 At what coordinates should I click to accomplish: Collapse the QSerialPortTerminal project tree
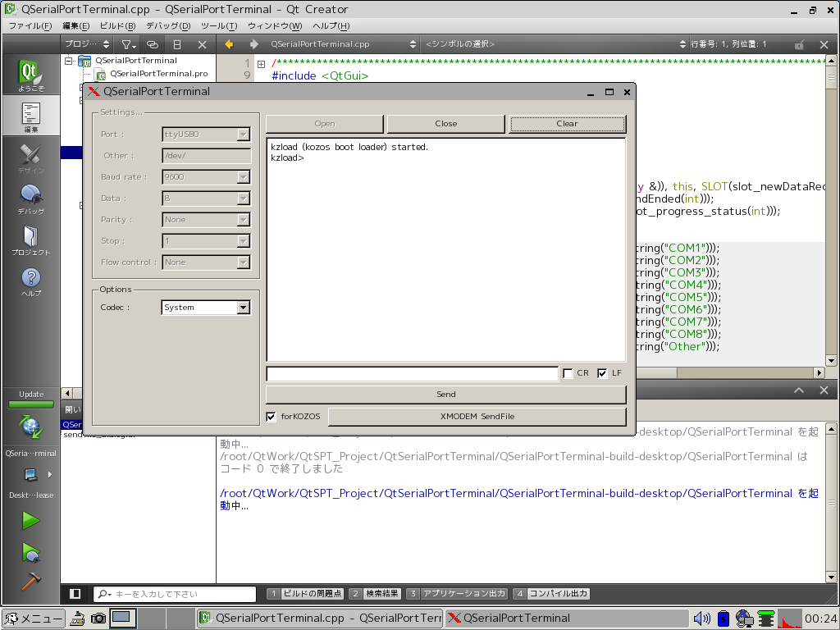tap(69, 61)
